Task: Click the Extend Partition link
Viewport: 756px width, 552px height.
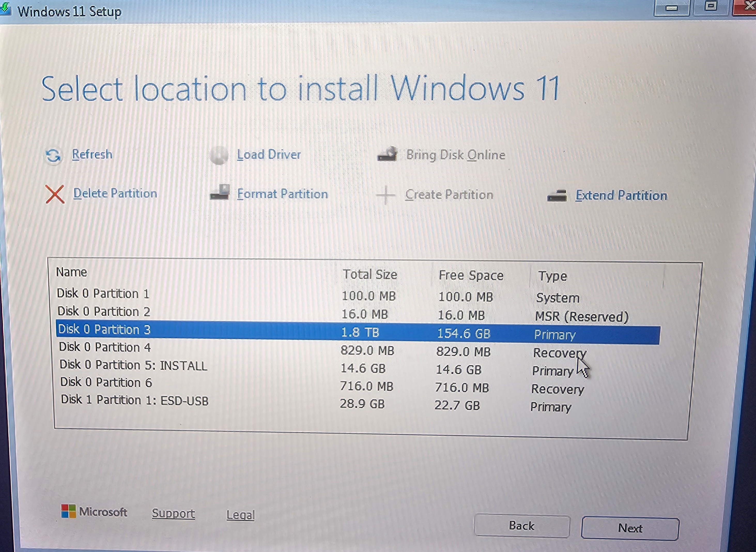Action: 621,195
